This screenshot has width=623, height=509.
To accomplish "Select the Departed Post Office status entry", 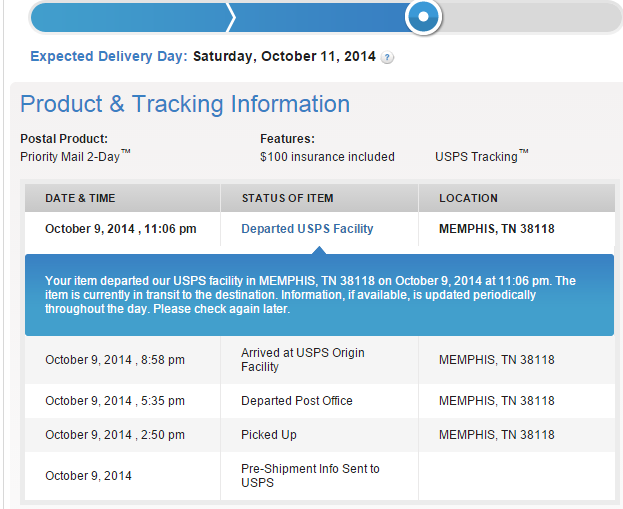I will (x=297, y=401).
